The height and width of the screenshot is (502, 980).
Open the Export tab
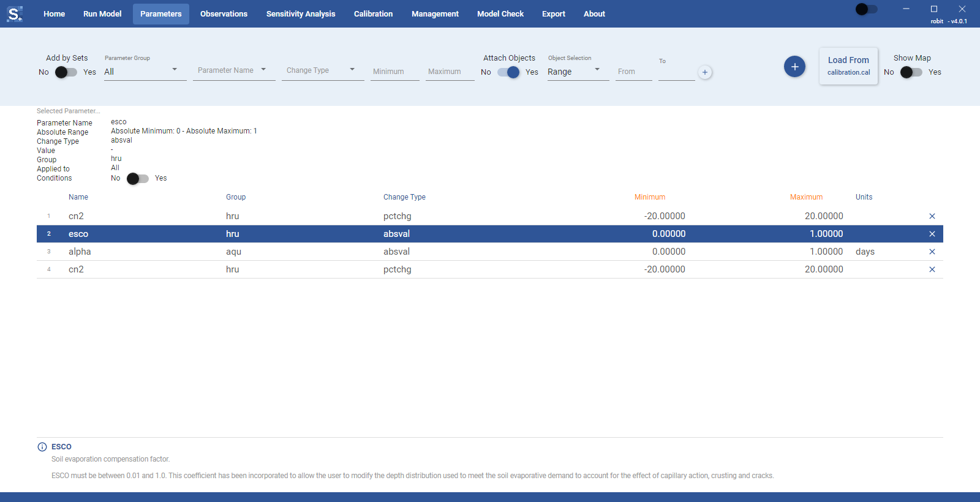point(554,13)
